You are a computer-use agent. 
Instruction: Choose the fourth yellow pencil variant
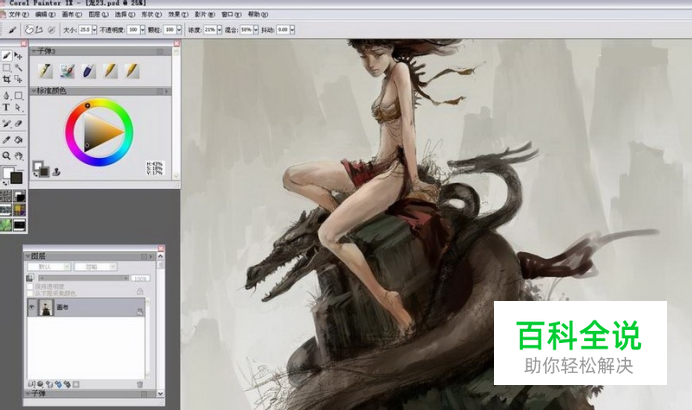(110, 71)
